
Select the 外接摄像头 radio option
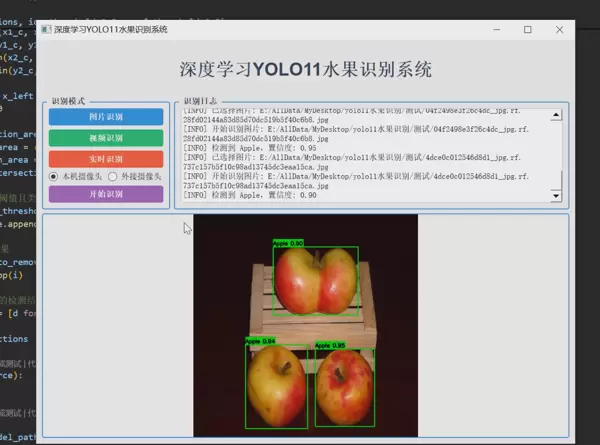pyautogui.click(x=113, y=177)
